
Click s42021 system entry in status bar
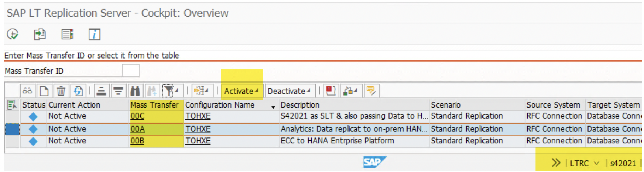click(x=623, y=163)
